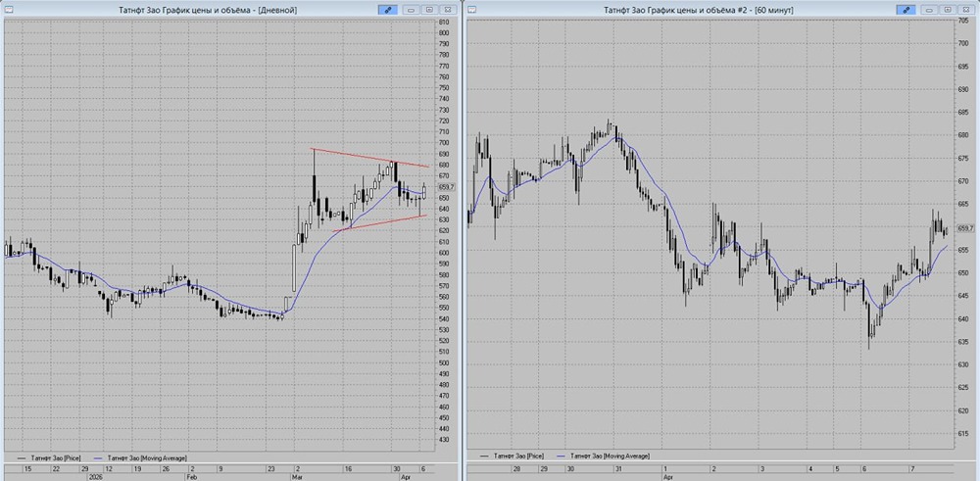Viewport: 980px width, 481px height.
Task: Click the 430 price axis label on the daily chart
Action: point(444,440)
